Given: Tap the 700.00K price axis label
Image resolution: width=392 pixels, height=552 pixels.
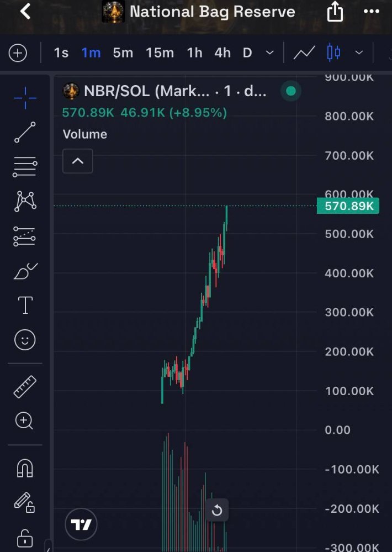Looking at the screenshot, I should click(349, 156).
